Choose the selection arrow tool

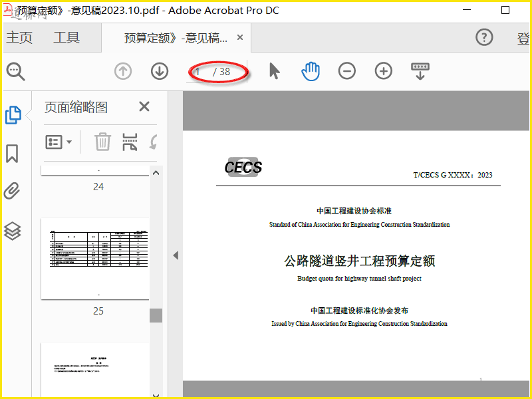click(274, 71)
